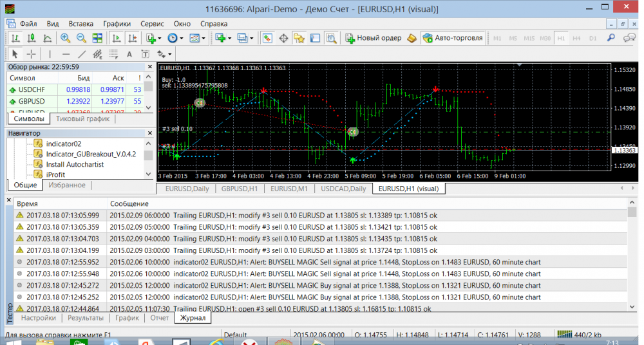Toggle chart auto scroll
This screenshot has height=345, width=644.
click(116, 38)
